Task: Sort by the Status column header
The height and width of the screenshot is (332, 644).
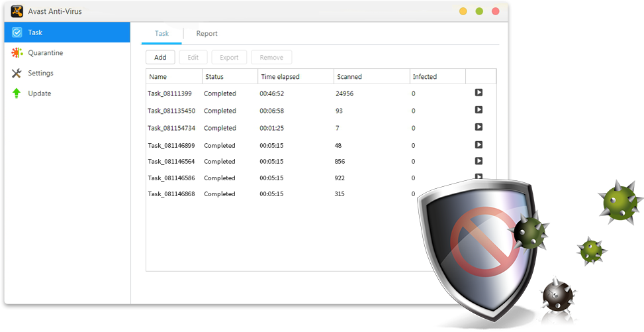Action: [230, 76]
